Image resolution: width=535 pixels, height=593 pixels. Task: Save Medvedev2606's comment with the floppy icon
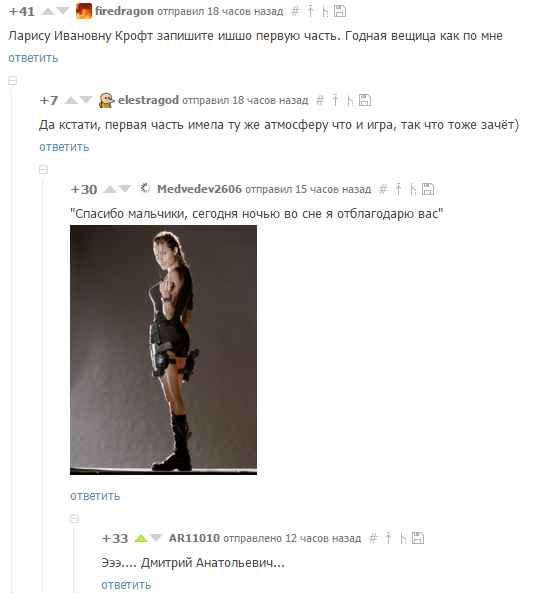tap(428, 189)
